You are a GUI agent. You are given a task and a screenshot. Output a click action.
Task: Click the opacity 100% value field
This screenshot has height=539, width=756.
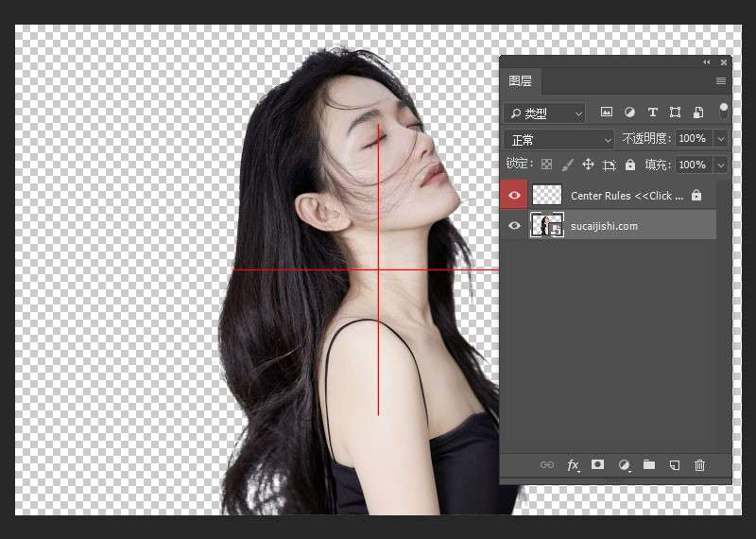pos(694,139)
